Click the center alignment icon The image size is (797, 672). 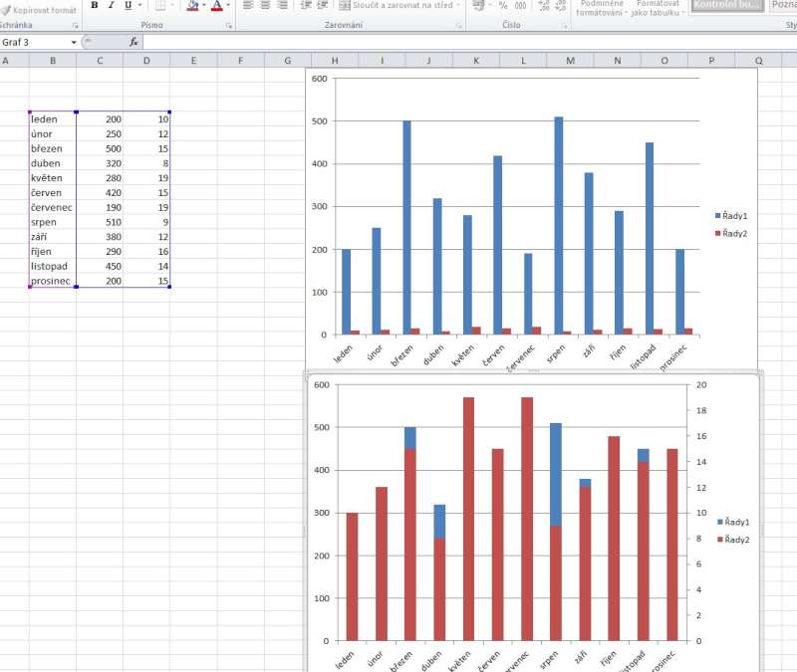265,5
